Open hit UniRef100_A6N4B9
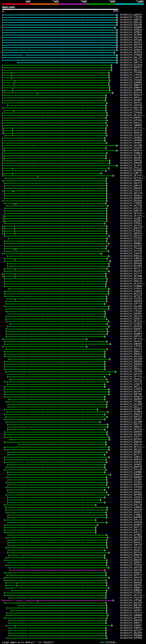146x644 pixels. [x=131, y=27]
